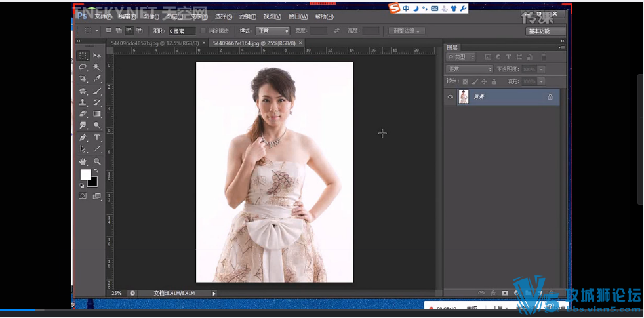
Task: Choose Intersect with Selection mode
Action: tap(139, 30)
